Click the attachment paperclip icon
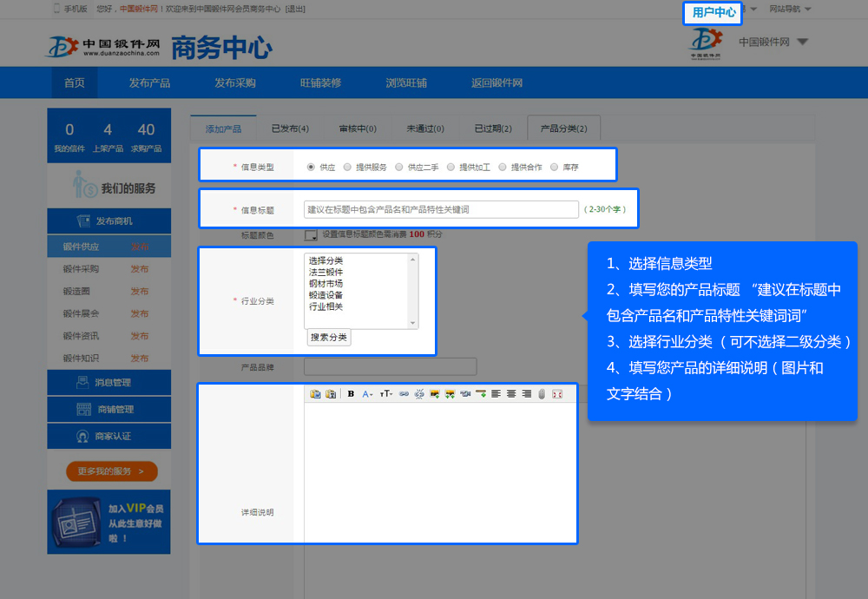 [542, 394]
